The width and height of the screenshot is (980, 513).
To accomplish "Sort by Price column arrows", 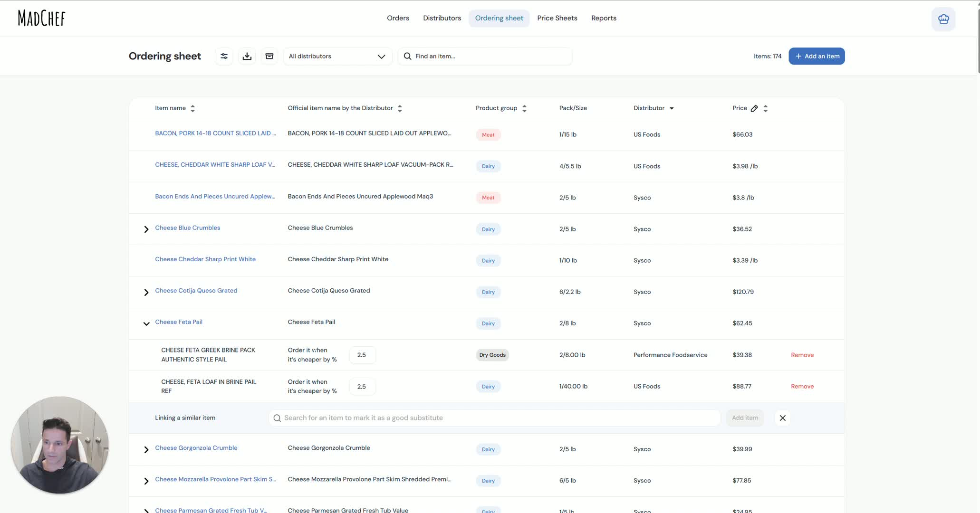I will [x=765, y=108].
